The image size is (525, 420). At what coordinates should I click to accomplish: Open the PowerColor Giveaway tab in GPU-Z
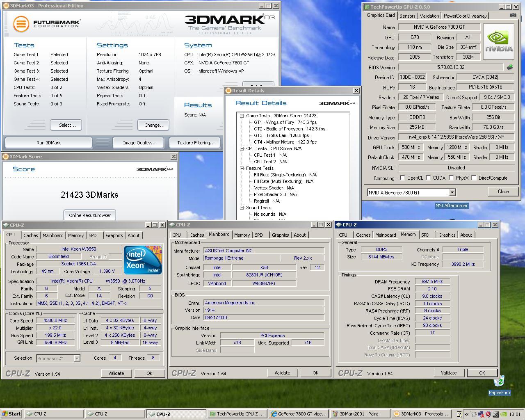pyautogui.click(x=465, y=16)
